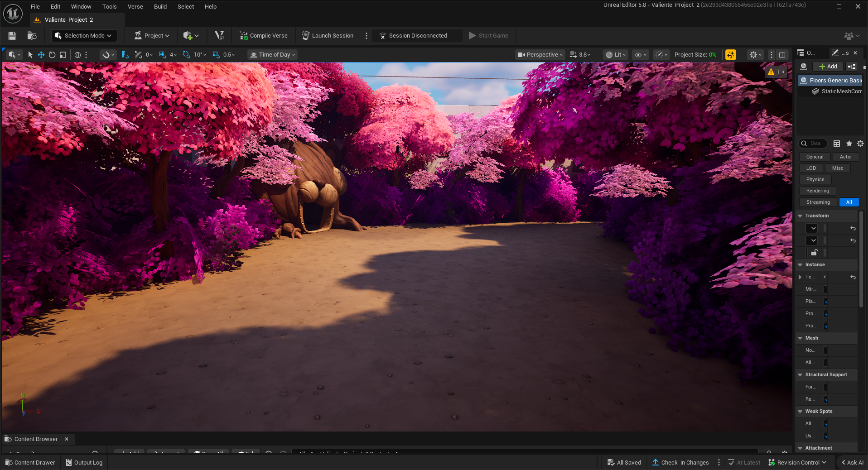Choose the Select (arrow) tool in viewport
Screen dimensions: 868x470
pyautogui.click(x=30, y=55)
